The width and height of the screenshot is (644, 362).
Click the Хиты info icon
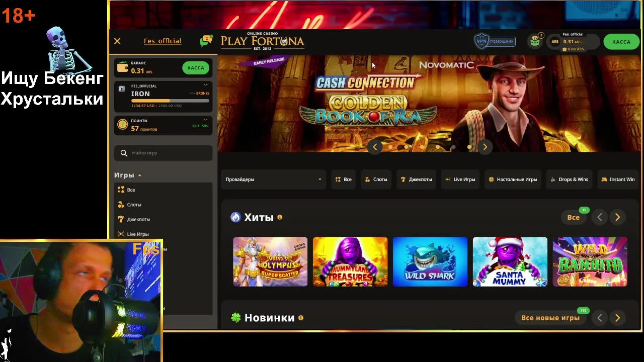coord(280,217)
